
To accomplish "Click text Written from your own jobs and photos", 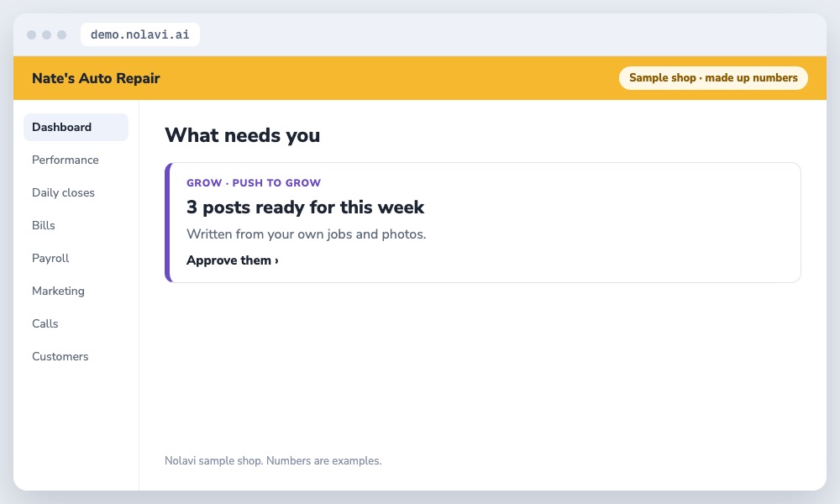I will point(306,234).
